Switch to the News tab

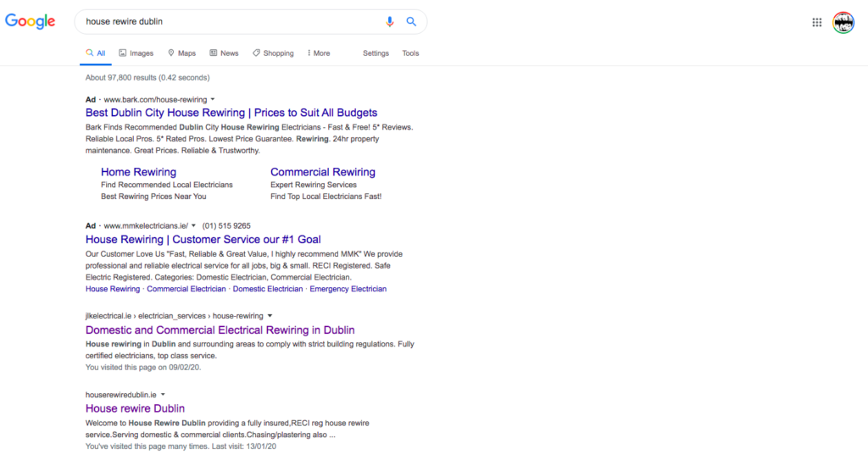click(224, 53)
